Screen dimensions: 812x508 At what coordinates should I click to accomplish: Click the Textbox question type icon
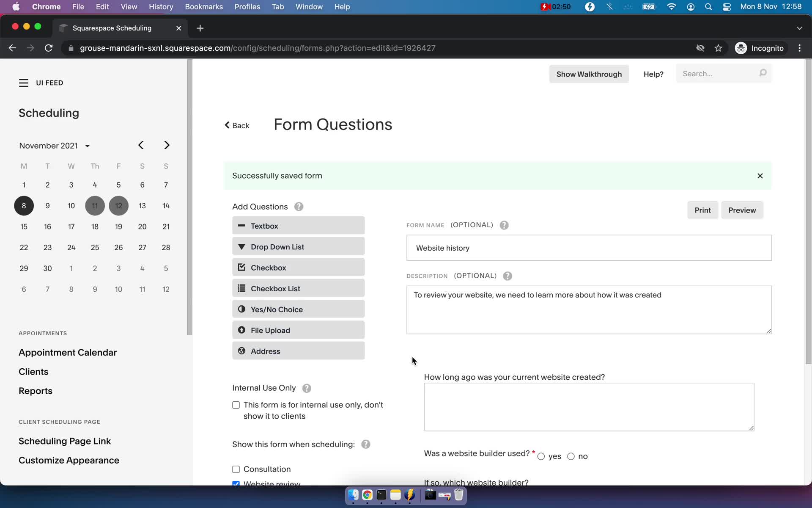coord(241,225)
